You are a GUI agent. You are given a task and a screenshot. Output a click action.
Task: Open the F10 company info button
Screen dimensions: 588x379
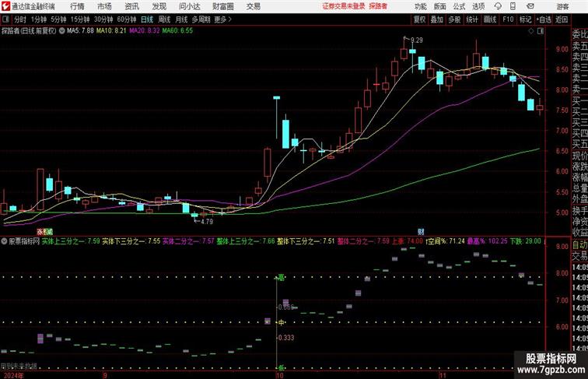(x=508, y=19)
